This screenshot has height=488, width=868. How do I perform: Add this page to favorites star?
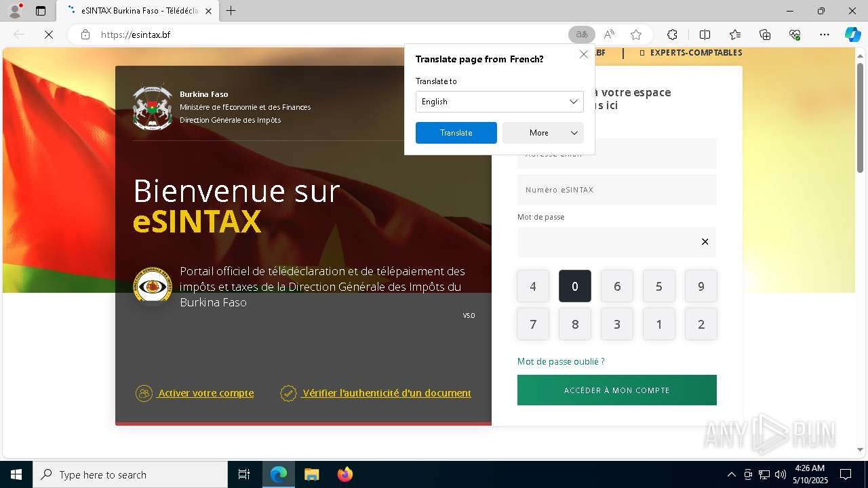[x=636, y=35]
